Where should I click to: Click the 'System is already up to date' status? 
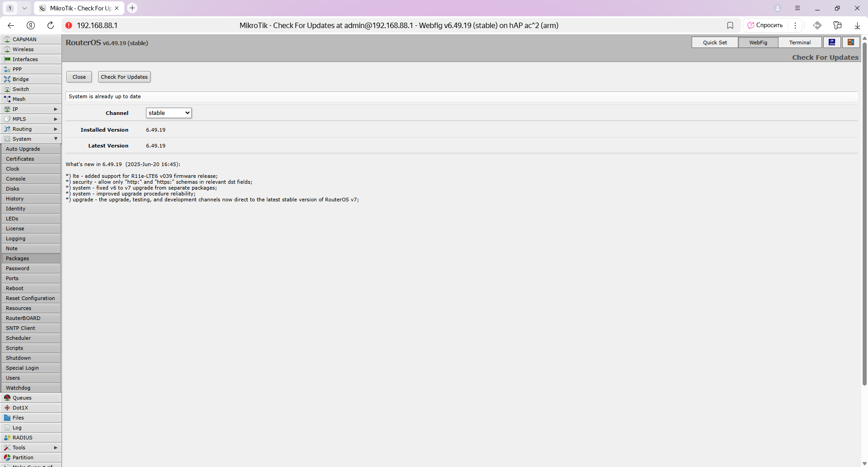tap(105, 96)
